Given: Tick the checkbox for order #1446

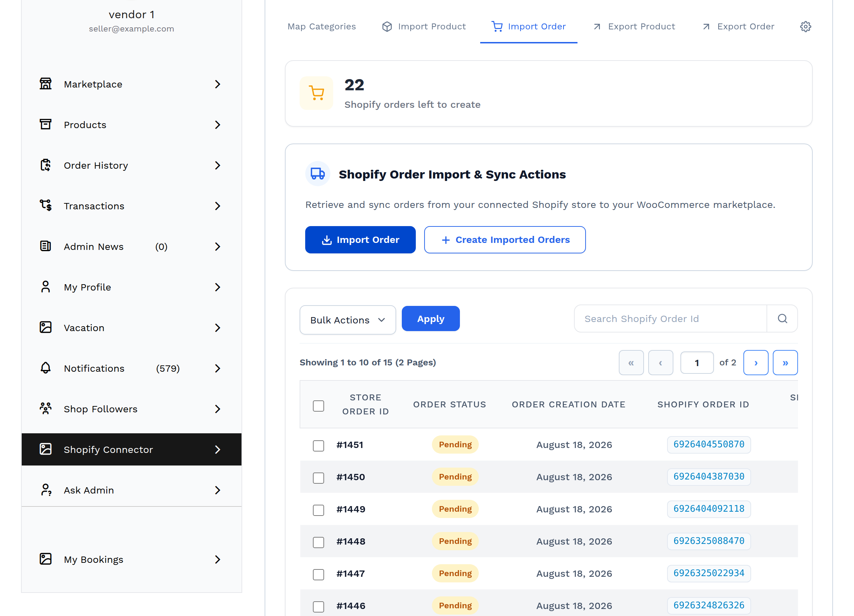Looking at the screenshot, I should click(x=318, y=607).
